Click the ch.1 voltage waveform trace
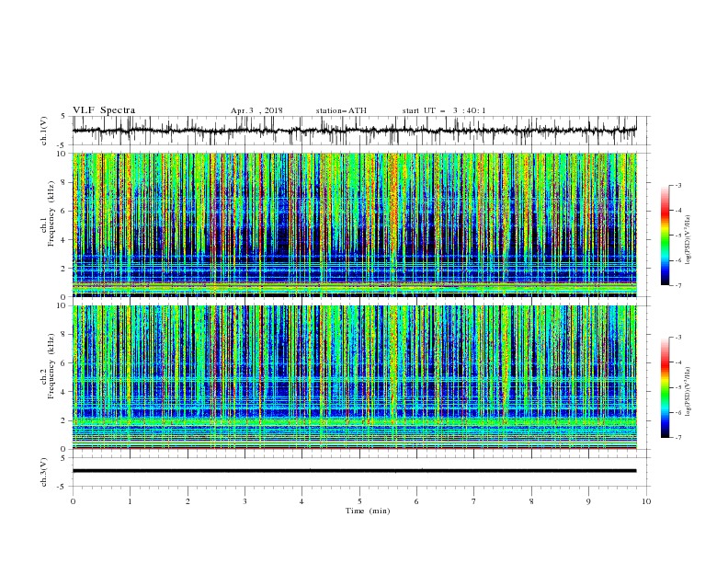Viewport: 728px width, 563px height. 354,131
